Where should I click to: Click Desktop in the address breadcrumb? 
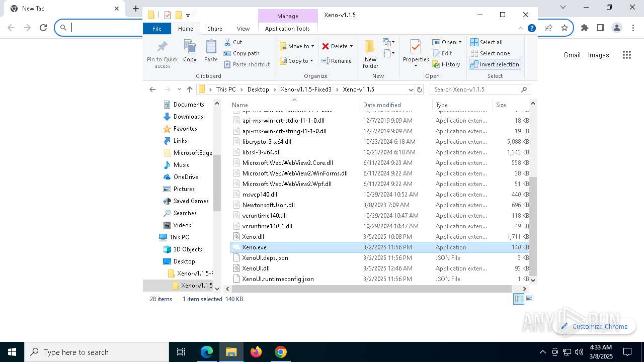click(x=258, y=89)
